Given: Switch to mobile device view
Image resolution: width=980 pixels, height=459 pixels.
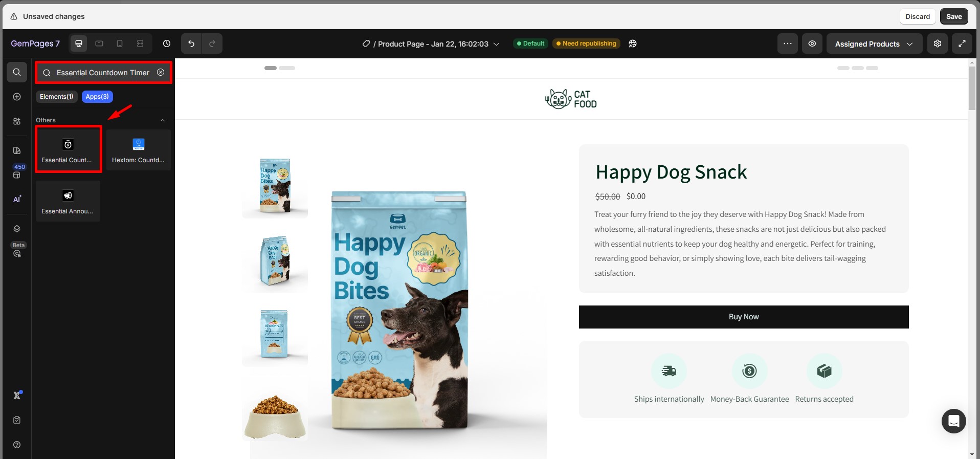Looking at the screenshot, I should pos(120,43).
